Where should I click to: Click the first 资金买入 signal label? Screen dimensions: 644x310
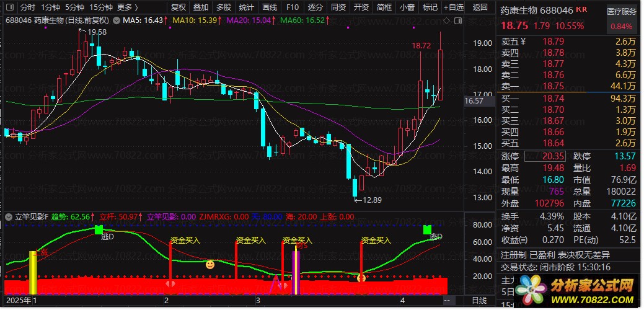tap(185, 241)
